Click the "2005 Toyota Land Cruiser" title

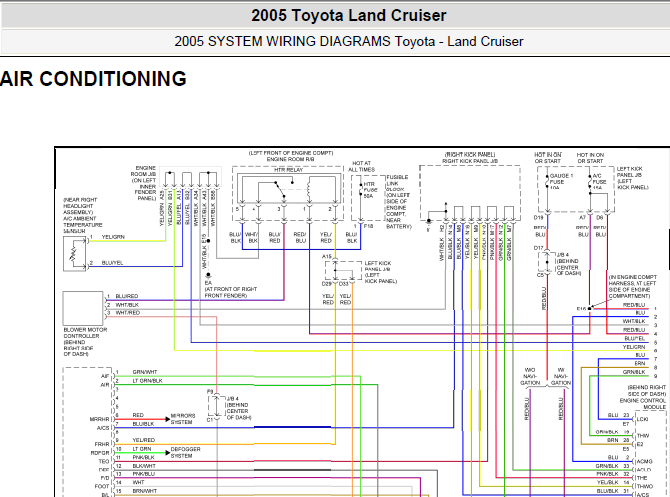[348, 16]
